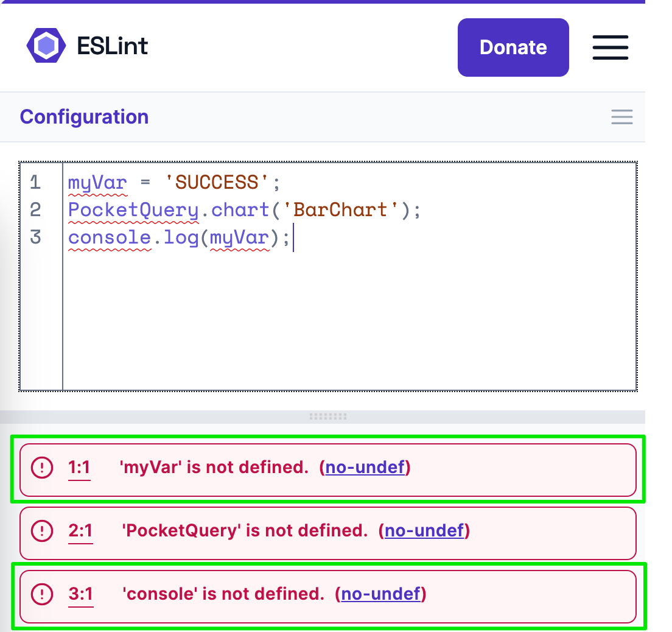Open the Configuration section heading
672x632 pixels.
84,117
